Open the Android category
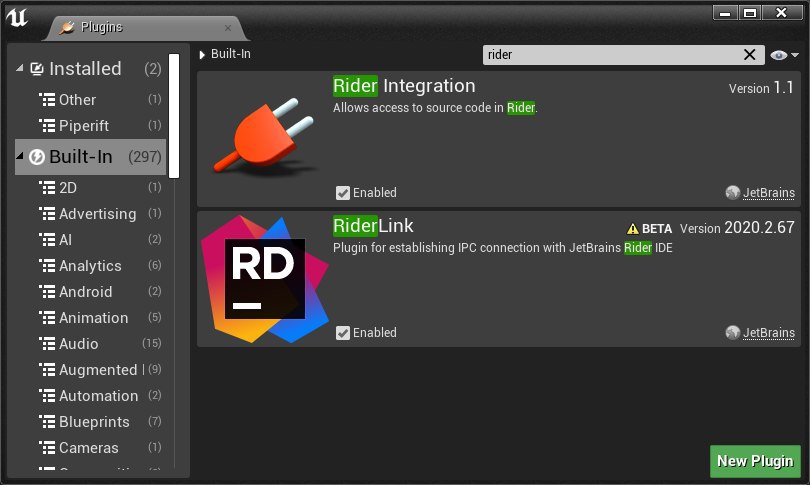 (x=90, y=292)
